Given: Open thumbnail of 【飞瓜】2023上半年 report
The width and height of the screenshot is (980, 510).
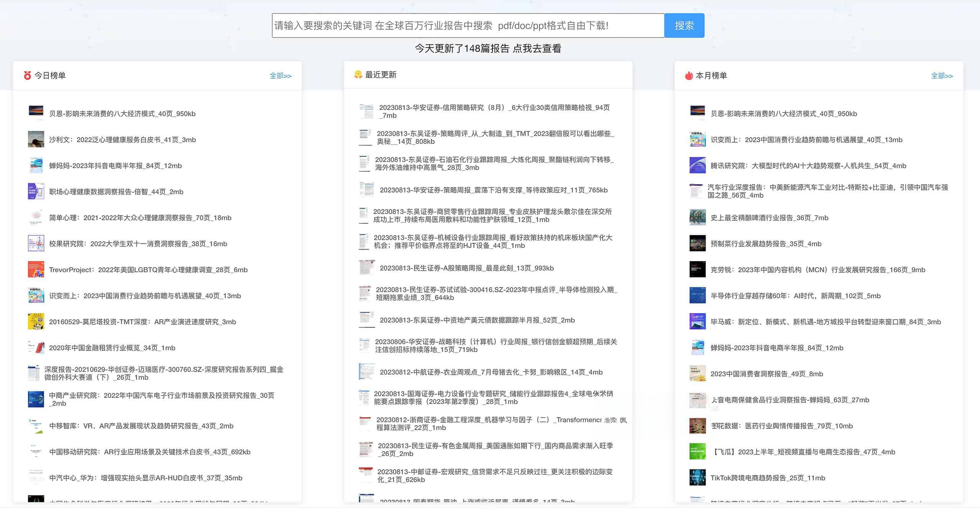Looking at the screenshot, I should [x=697, y=452].
